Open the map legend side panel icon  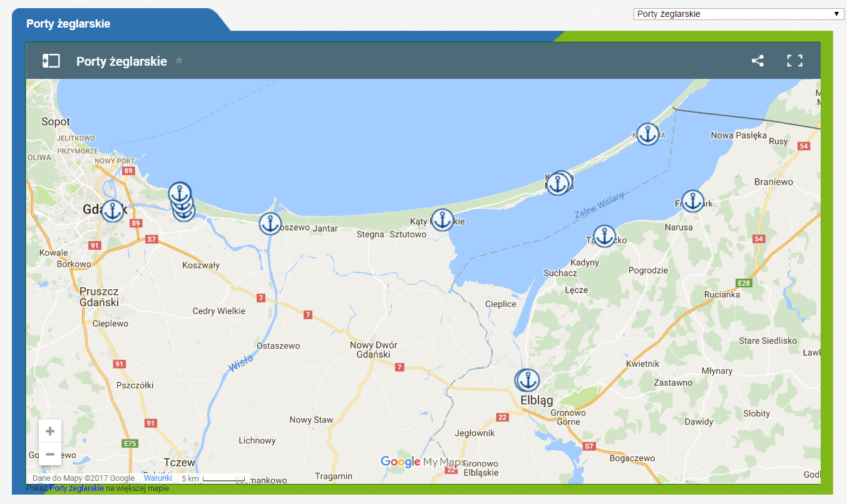click(51, 61)
